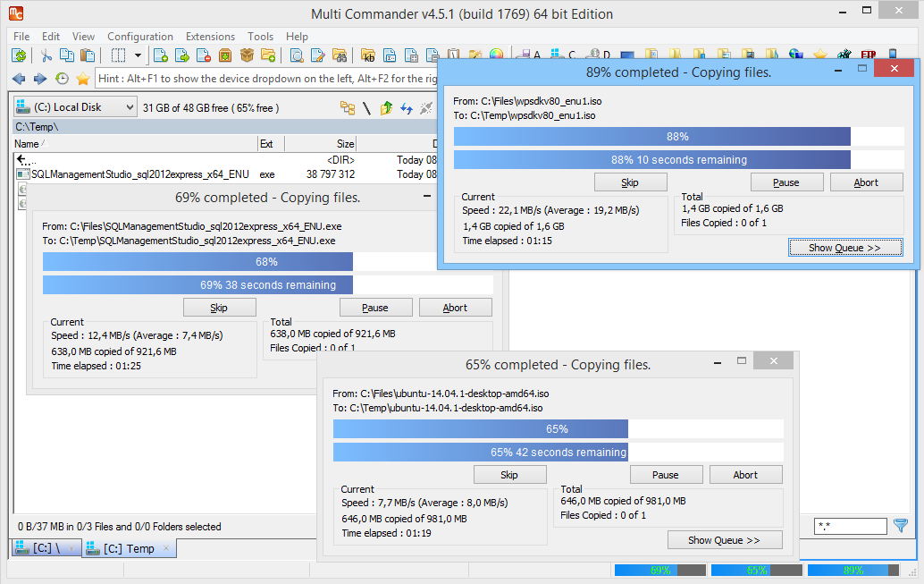924x584 pixels.
Task: Click the open cardboard box unpack icon
Action: pos(247,56)
